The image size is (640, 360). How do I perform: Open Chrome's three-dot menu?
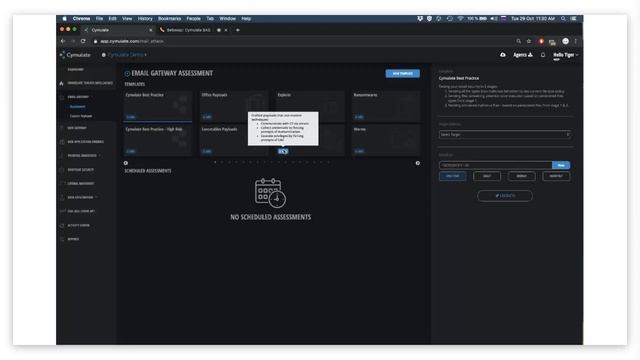[576, 41]
